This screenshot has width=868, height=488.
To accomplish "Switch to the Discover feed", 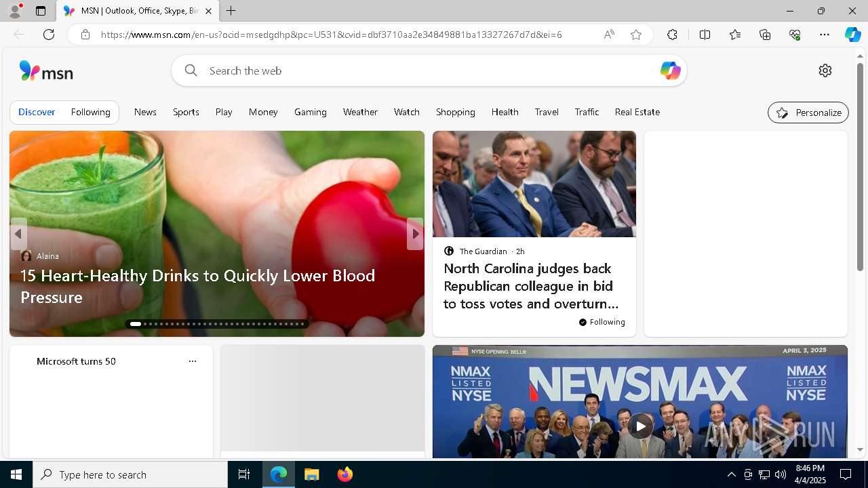I will [x=37, y=112].
